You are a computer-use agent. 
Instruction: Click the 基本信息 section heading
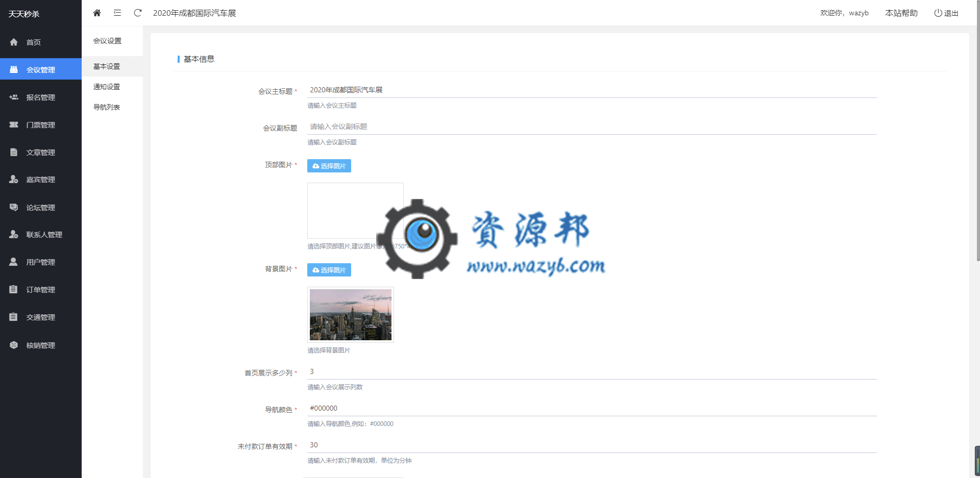tap(199, 59)
